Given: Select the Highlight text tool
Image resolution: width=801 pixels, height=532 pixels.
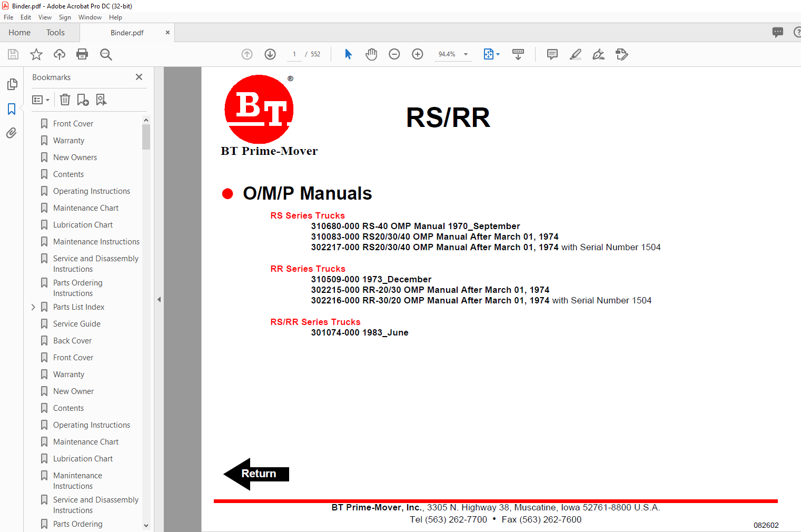Looking at the screenshot, I should coord(576,54).
